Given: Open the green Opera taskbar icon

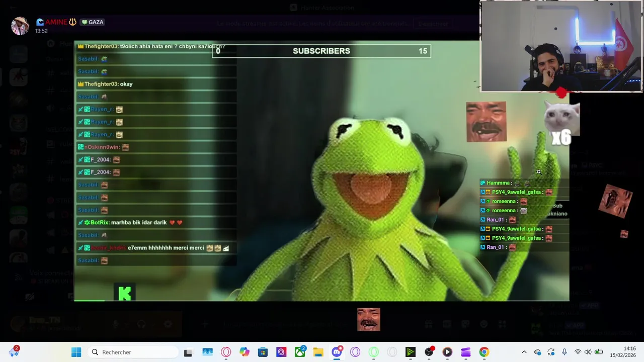Looking at the screenshot, I should point(373,352).
